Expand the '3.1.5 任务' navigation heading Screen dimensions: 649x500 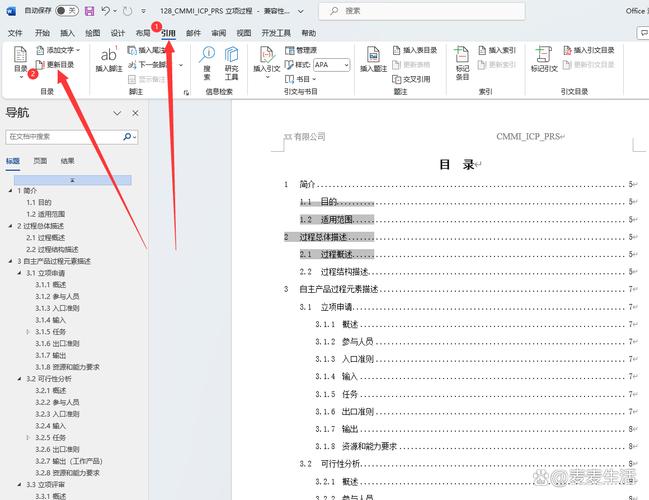pos(29,331)
